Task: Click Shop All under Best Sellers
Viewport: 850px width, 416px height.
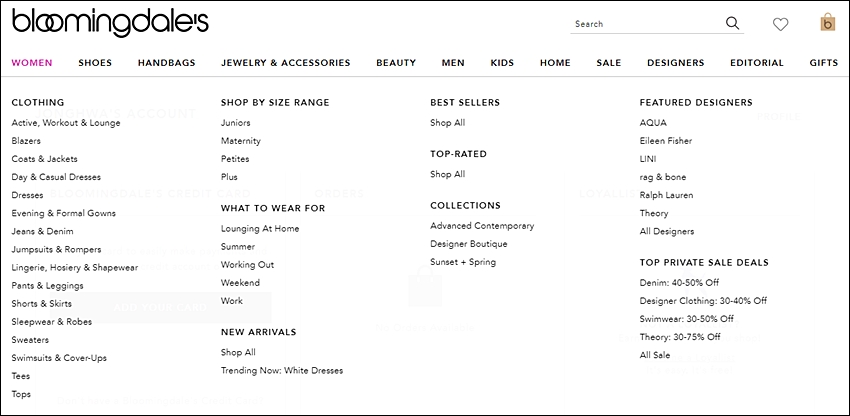Action: 448,123
